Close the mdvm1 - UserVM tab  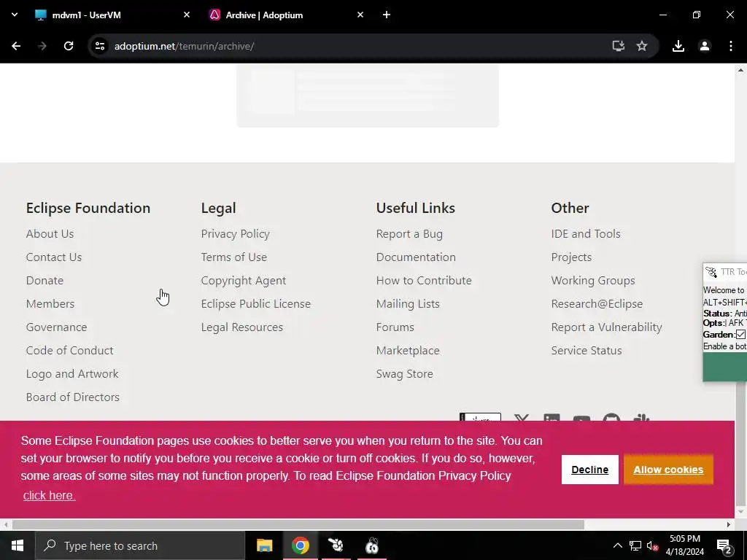[187, 15]
